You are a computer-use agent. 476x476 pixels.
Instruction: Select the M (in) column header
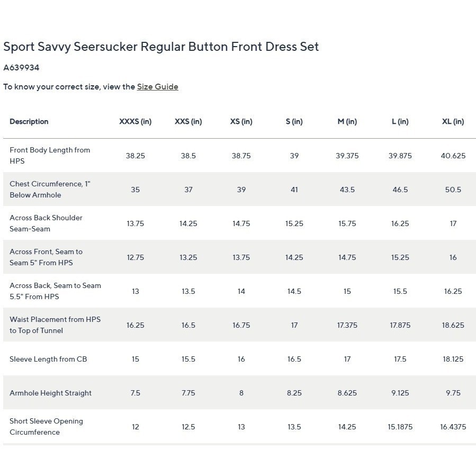point(347,121)
